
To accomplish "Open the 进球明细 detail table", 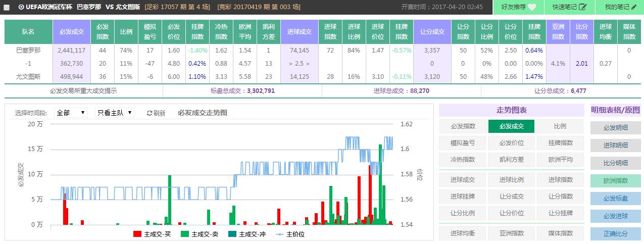I will click(x=616, y=145).
